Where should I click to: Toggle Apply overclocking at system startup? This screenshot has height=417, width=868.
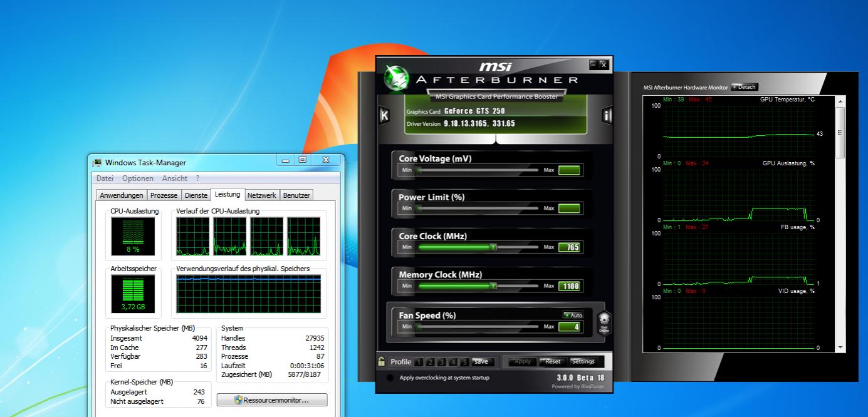click(390, 378)
